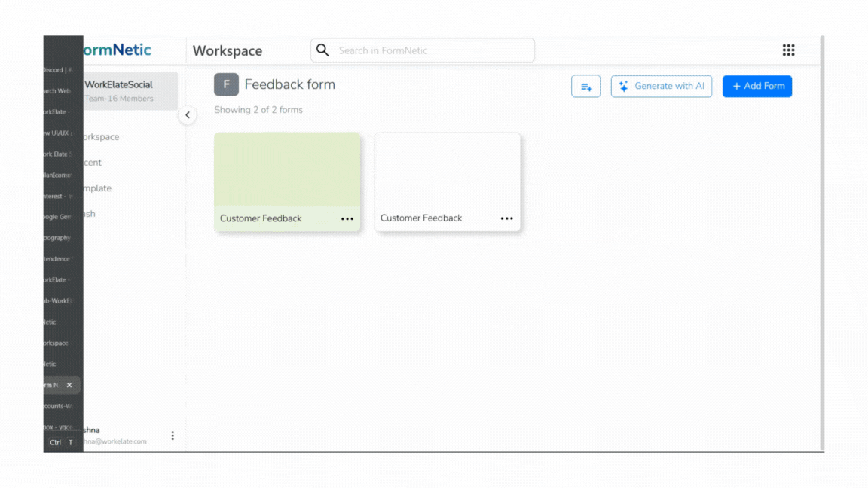Click the magnifier icon in search bar
The image size is (868, 488).
(322, 50)
